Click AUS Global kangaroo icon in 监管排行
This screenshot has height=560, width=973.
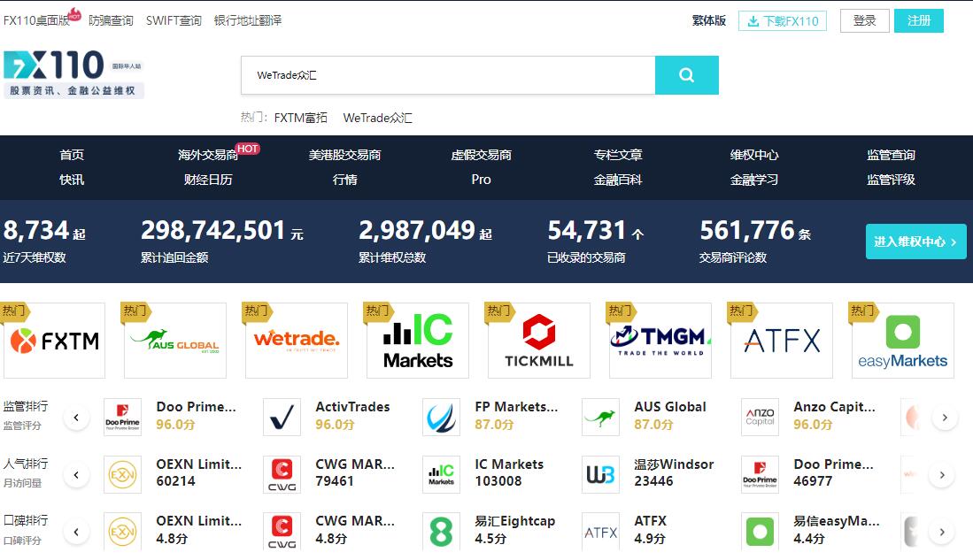[600, 417]
